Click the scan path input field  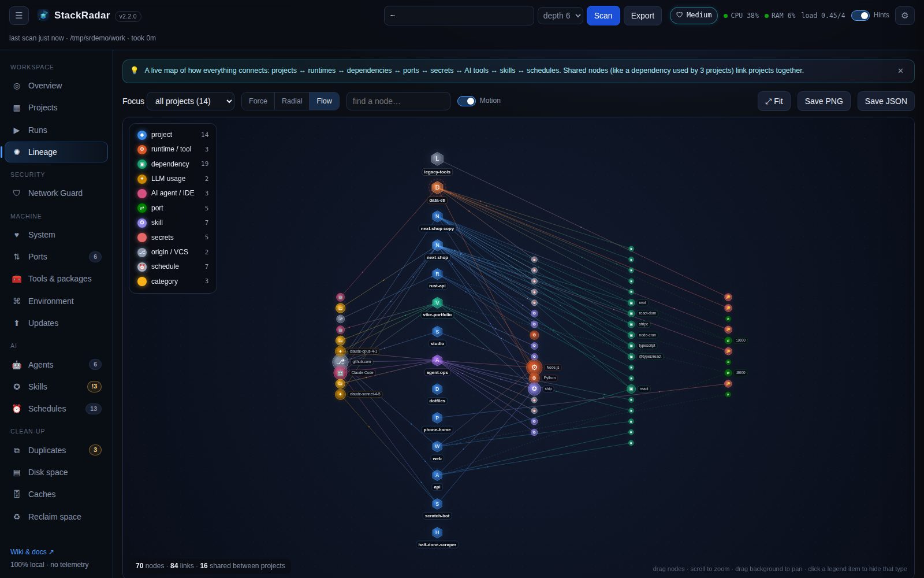pos(459,16)
